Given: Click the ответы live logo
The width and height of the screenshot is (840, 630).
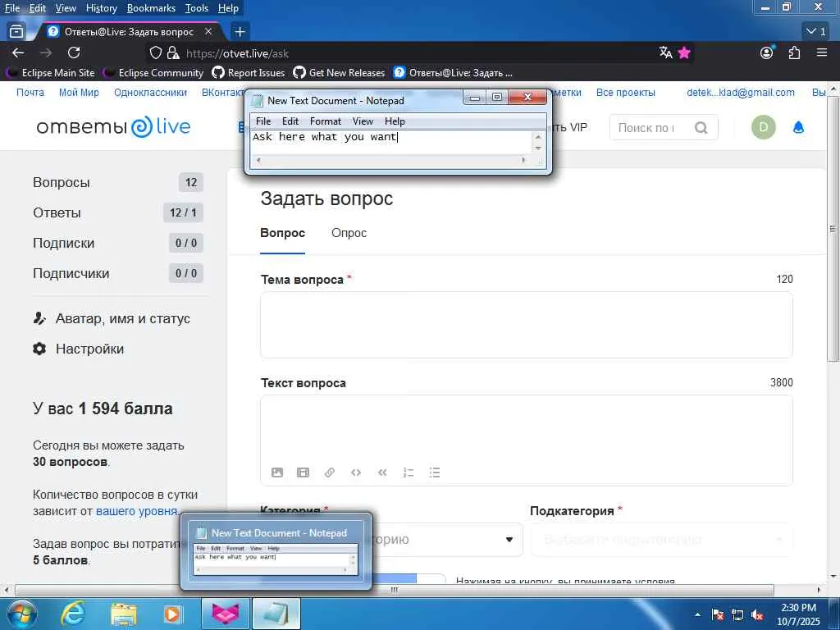Looking at the screenshot, I should (113, 127).
